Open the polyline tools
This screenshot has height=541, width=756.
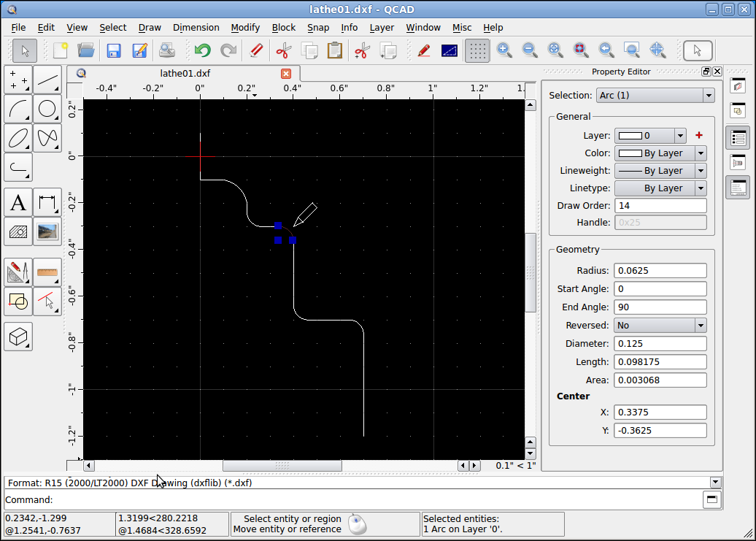coord(18,167)
